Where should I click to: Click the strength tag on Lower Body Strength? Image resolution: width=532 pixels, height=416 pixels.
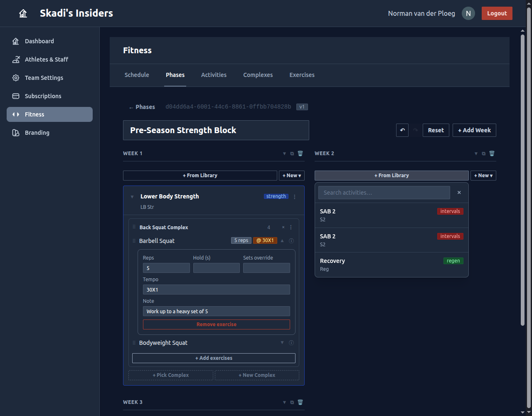(x=276, y=196)
